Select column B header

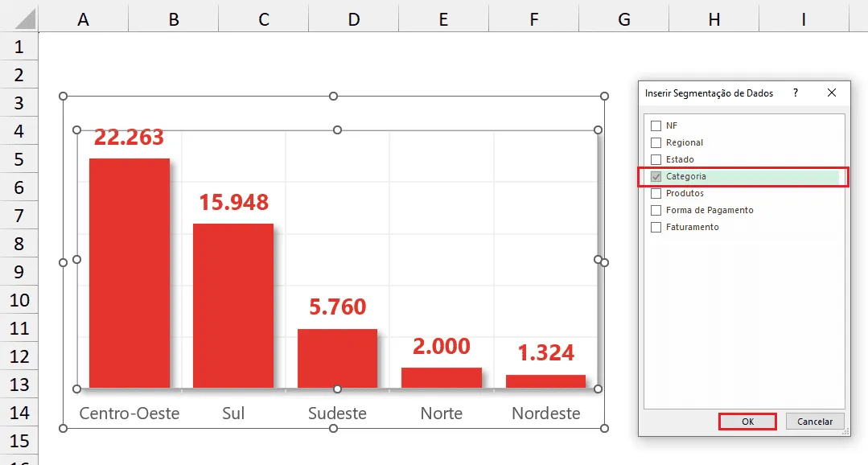tap(173, 19)
